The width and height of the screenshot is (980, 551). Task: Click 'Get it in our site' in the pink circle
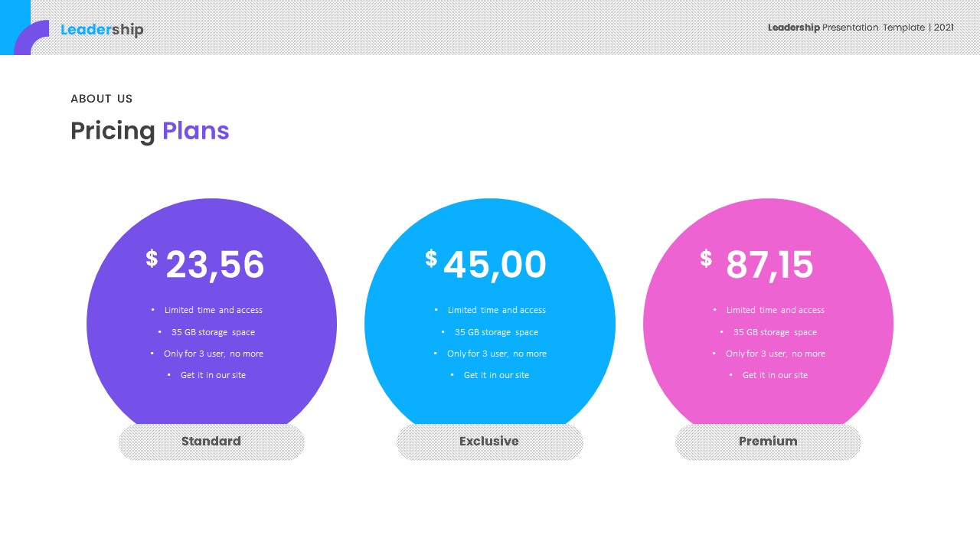pyautogui.click(x=775, y=375)
